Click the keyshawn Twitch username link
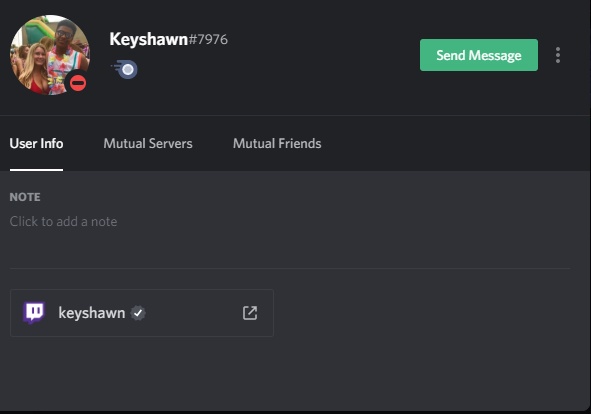Screen dimensions: 591x414 [92, 313]
